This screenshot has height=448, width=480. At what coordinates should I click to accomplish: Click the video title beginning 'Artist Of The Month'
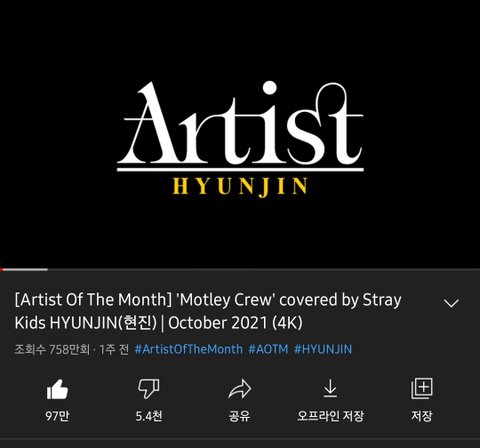click(208, 311)
